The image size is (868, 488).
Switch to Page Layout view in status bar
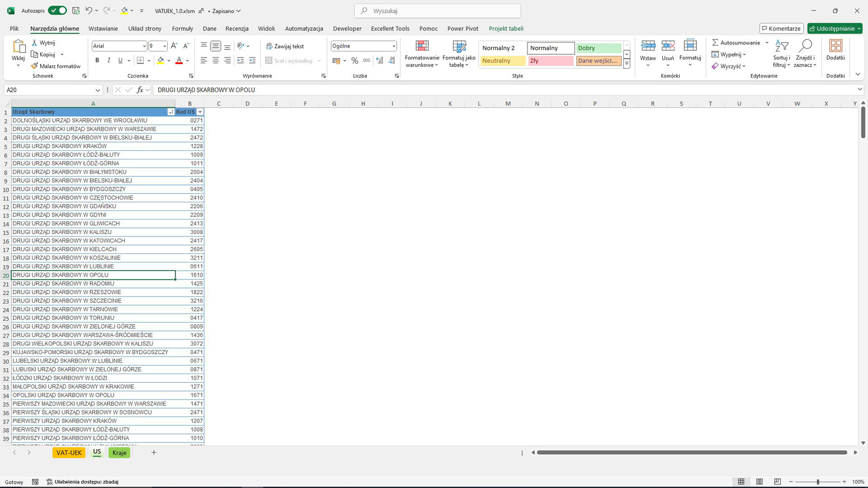[x=759, y=481]
